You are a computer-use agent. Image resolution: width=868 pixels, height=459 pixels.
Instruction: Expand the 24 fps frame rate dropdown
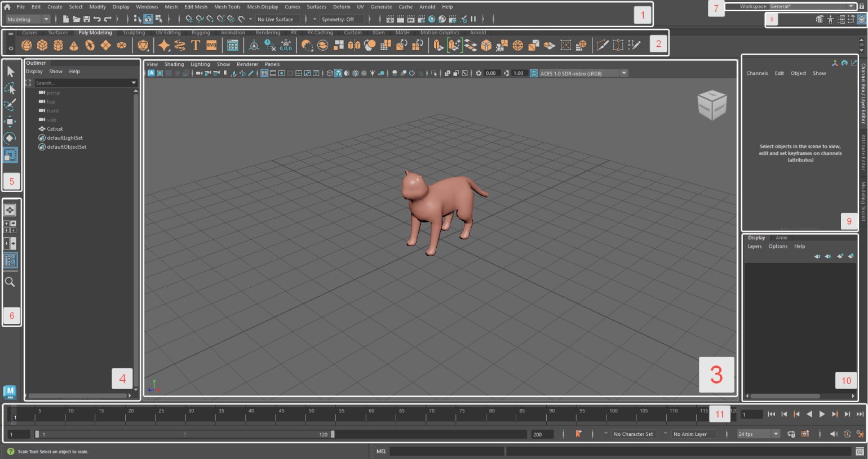coord(776,434)
